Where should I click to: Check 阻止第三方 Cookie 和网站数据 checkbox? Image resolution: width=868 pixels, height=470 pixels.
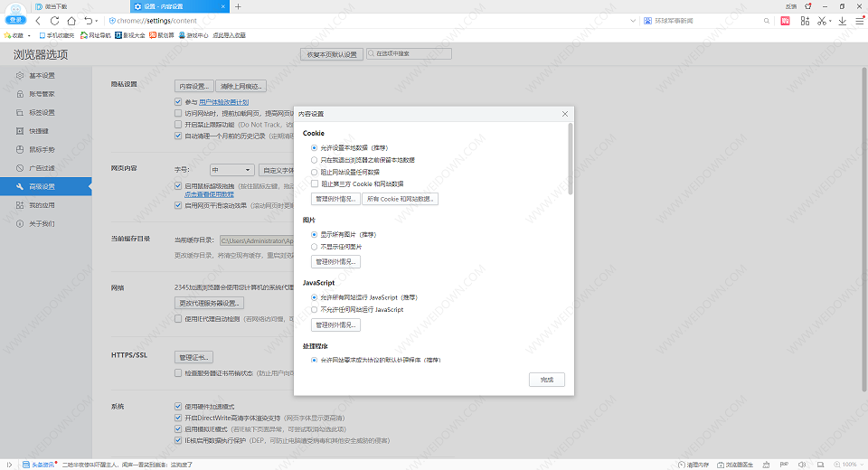315,183
